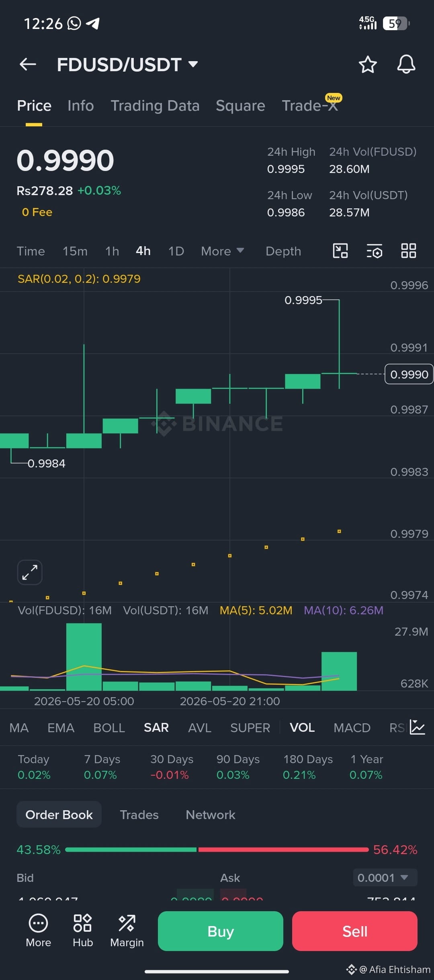This screenshot has height=980, width=434.
Task: Switch to the Network tab
Action: tap(211, 814)
